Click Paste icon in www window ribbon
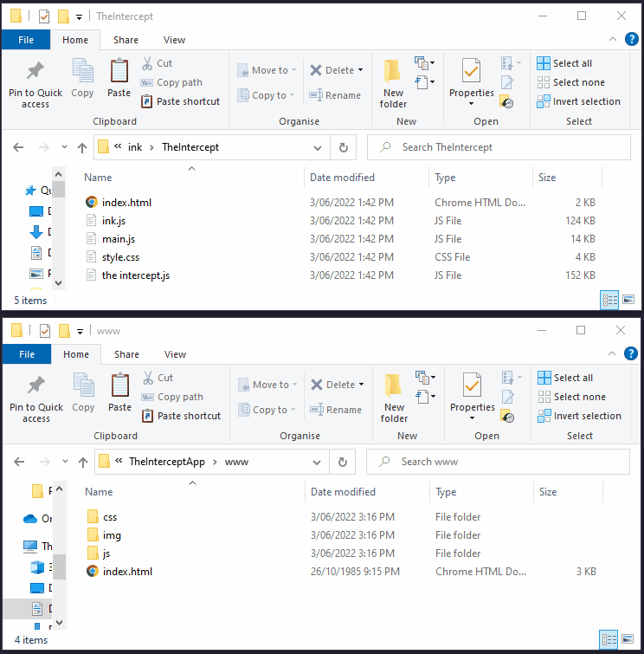 tap(120, 393)
